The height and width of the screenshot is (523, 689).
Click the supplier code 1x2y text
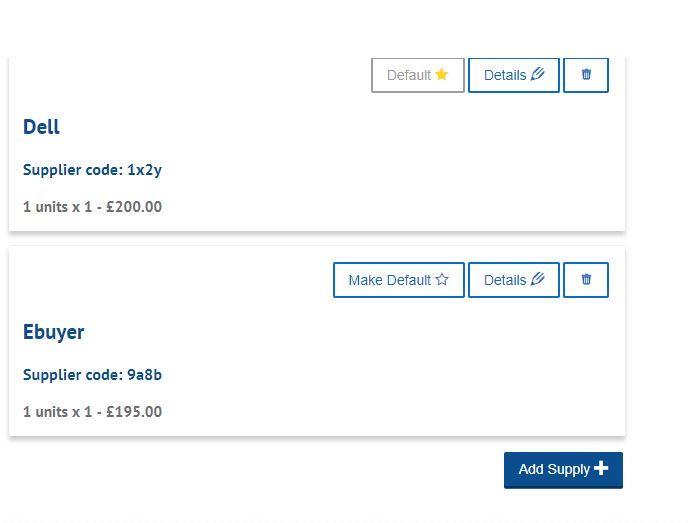(92, 170)
